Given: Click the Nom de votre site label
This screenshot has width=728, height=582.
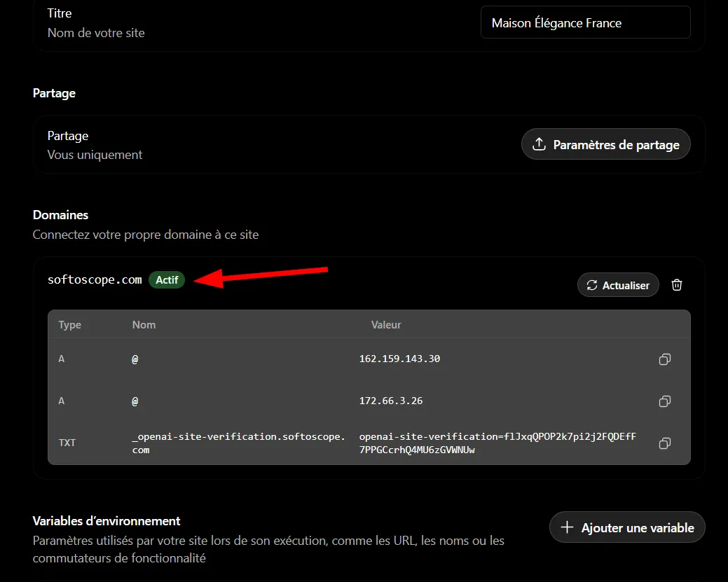Looking at the screenshot, I should pyautogui.click(x=96, y=33).
